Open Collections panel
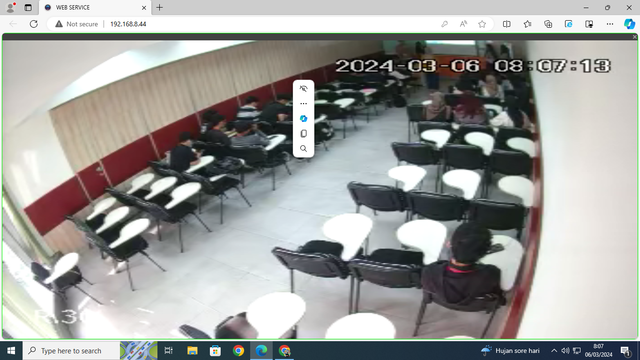This screenshot has height=360, width=640. tap(548, 24)
